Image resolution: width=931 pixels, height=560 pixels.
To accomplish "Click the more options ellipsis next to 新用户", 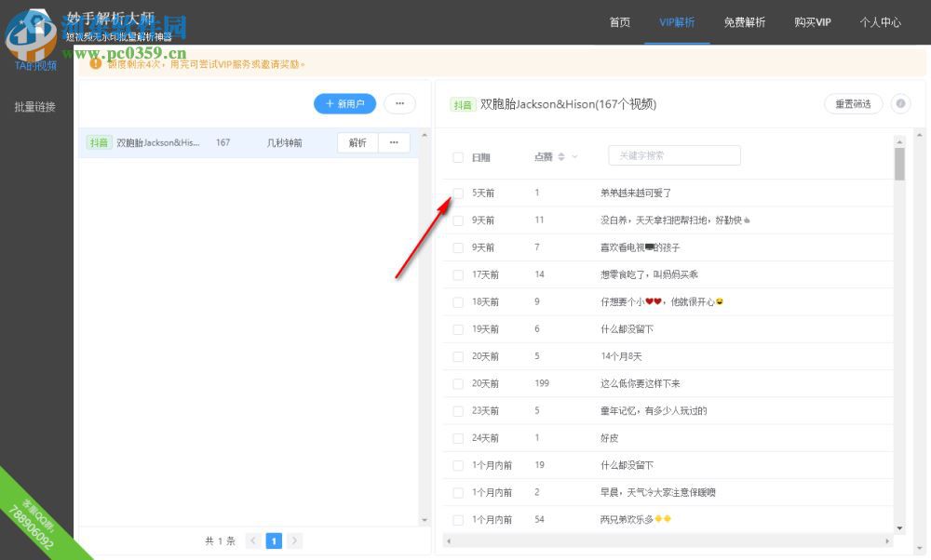I will pyautogui.click(x=399, y=103).
